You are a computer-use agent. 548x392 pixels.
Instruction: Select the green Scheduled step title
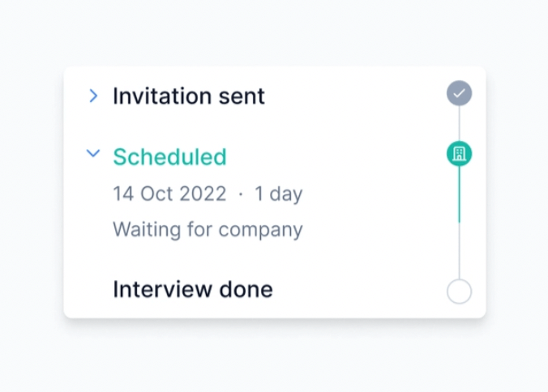coord(169,157)
